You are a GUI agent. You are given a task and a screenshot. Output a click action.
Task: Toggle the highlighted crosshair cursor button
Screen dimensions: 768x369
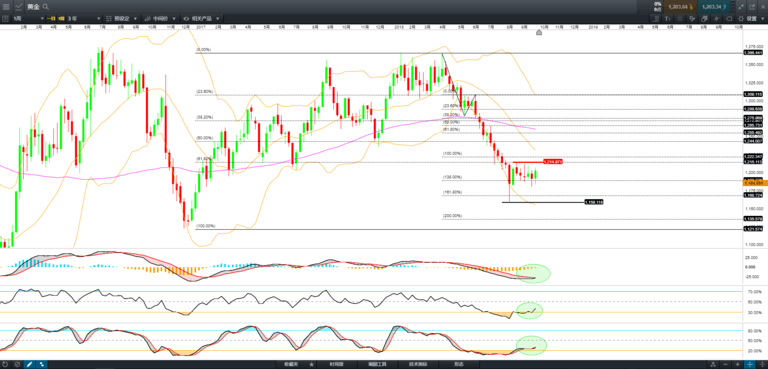pos(750,365)
